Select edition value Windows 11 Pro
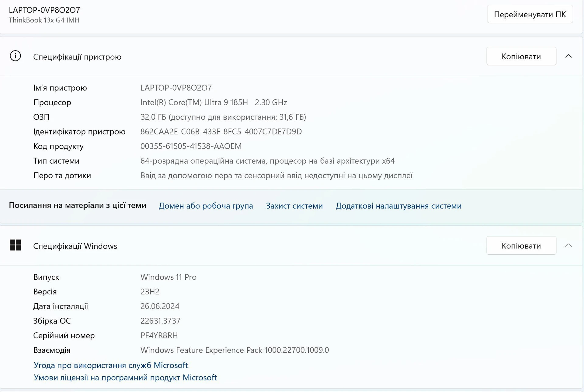This screenshot has width=584, height=392. [x=169, y=277]
